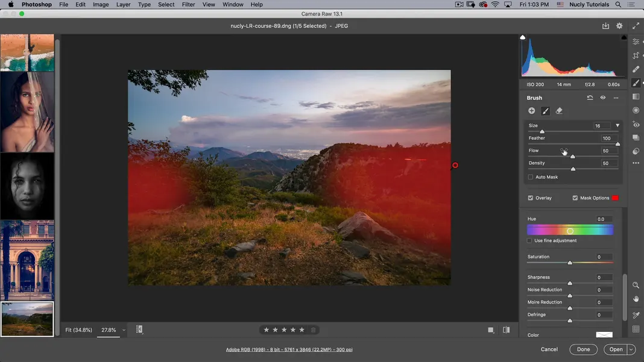Click the Hue rainbow slider bar
Viewport: 644px width, 362px height.
pyautogui.click(x=570, y=231)
